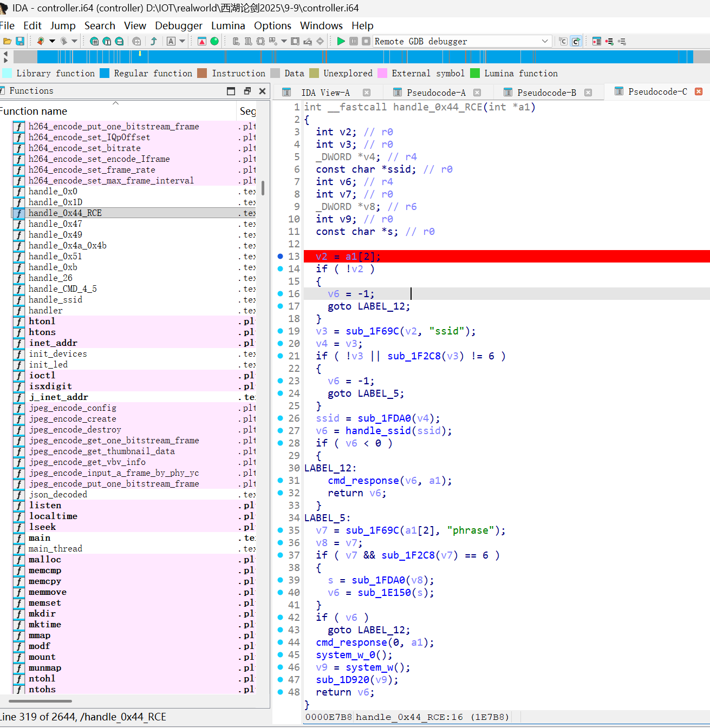Click the up-arrow jump toolbar icon
The height and width of the screenshot is (728, 710).
(154, 41)
